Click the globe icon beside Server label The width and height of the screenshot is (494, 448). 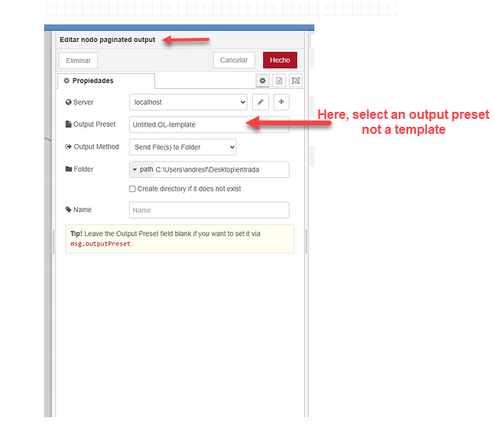coord(69,102)
